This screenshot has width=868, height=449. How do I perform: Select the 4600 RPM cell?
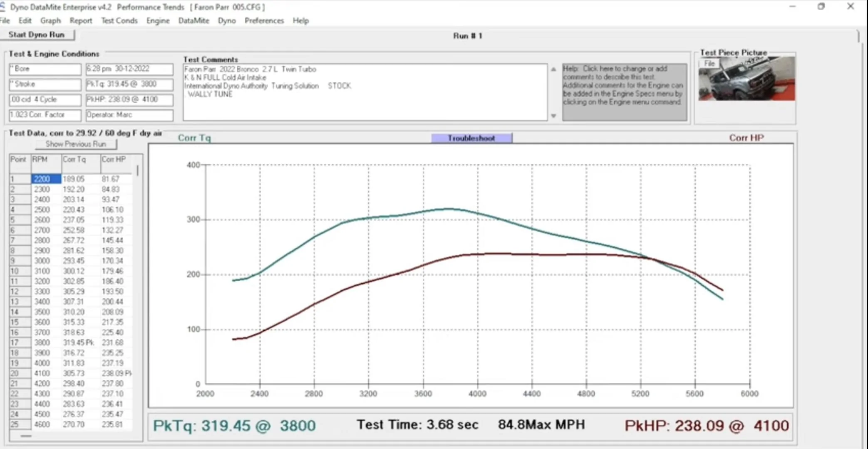[46, 424]
